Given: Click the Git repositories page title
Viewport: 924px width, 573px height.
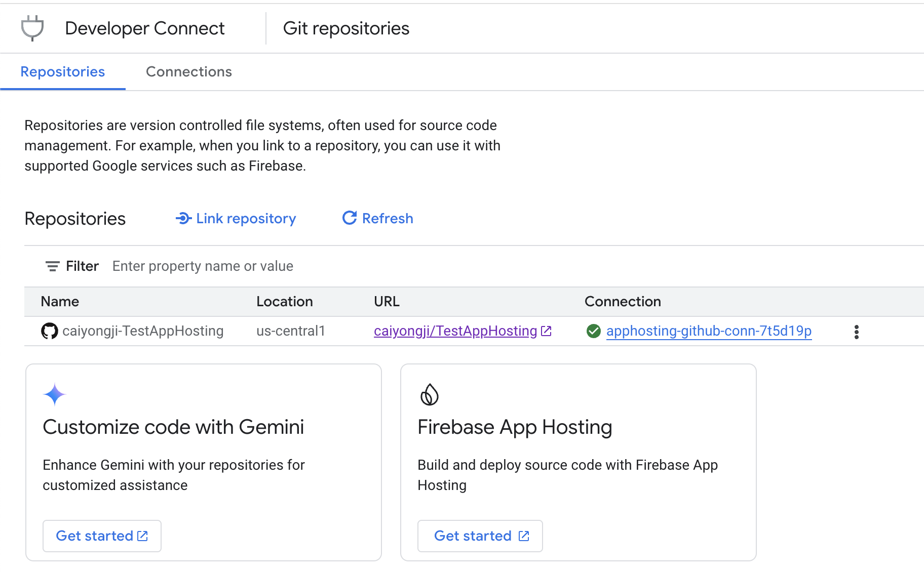Looking at the screenshot, I should point(346,28).
